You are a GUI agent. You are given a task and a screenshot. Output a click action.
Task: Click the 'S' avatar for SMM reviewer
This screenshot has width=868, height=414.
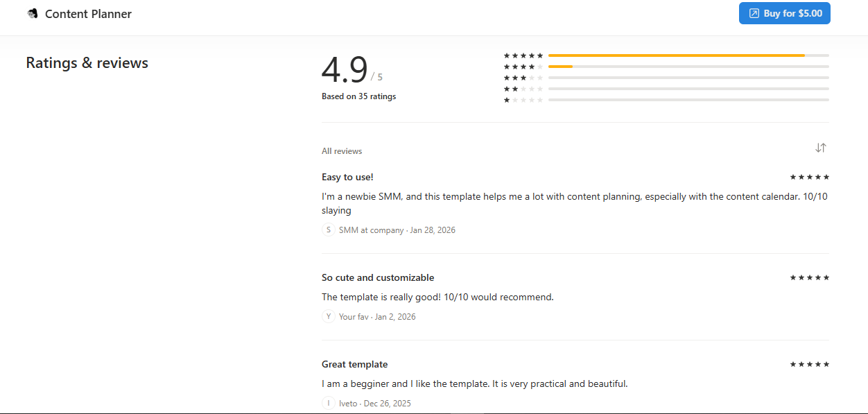point(329,230)
